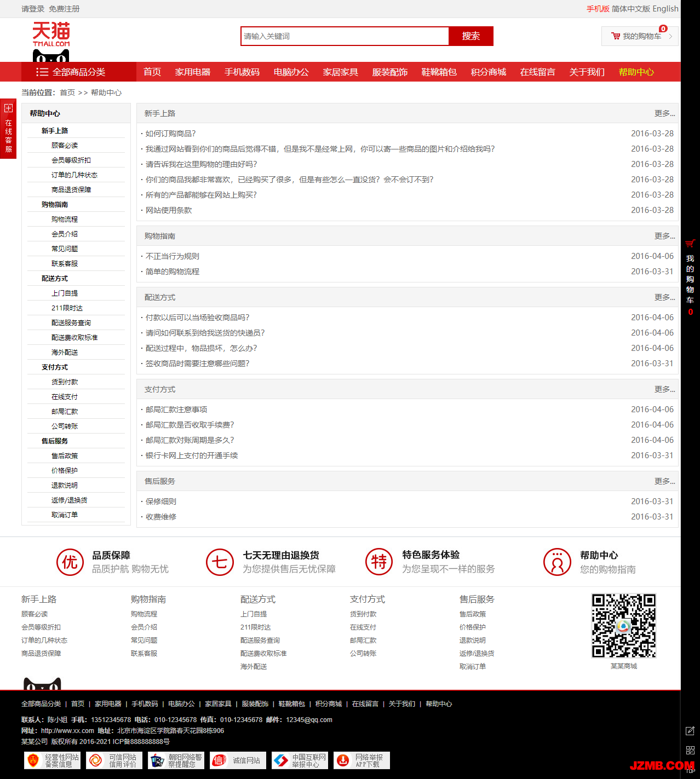Switch to 手机版 mobile version link

(x=598, y=9)
